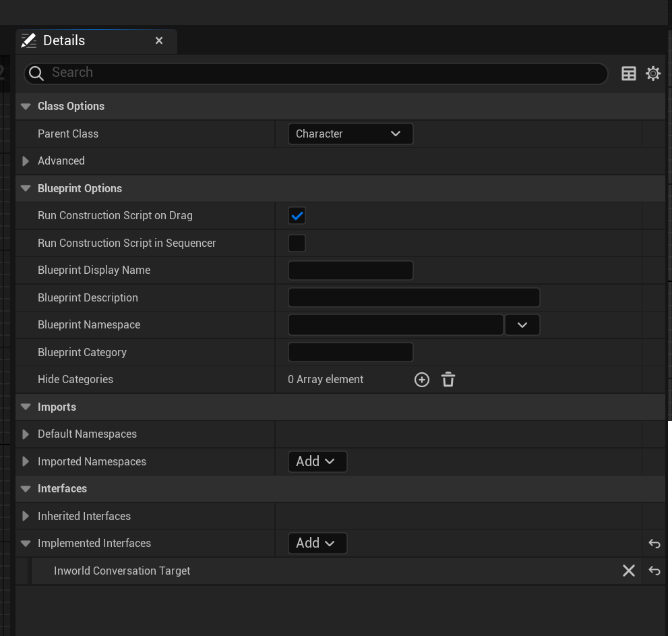This screenshot has height=636, width=672.
Task: Add an element to Hide Categories
Action: click(x=421, y=380)
